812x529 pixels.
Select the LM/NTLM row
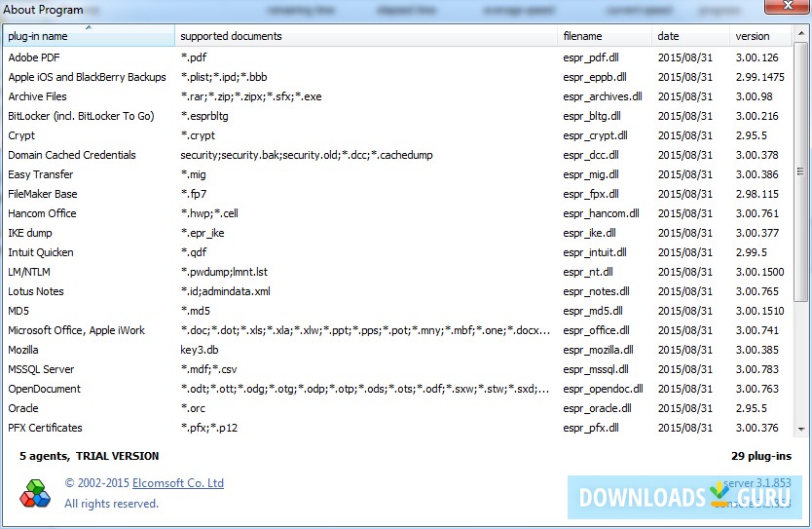pos(397,272)
